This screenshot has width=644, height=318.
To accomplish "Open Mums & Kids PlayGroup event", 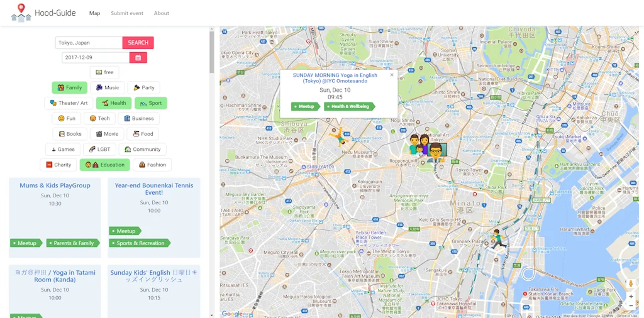I will (55, 185).
